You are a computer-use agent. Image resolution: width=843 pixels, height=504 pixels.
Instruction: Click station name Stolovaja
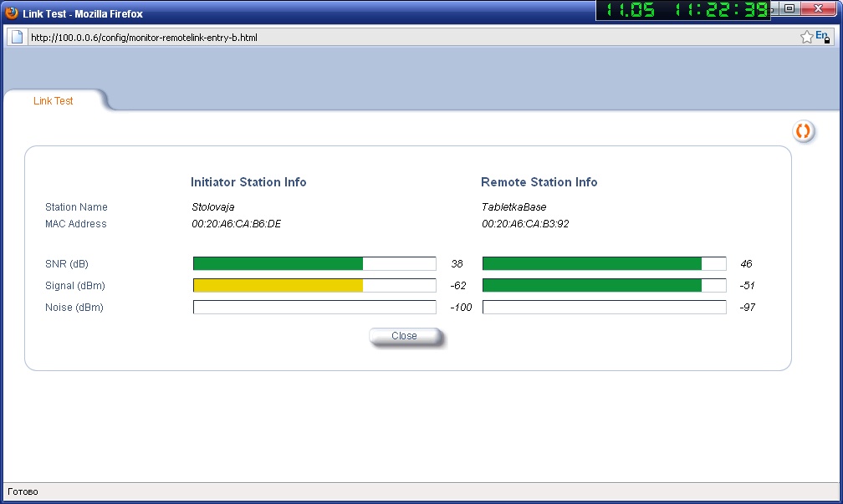[213, 207]
